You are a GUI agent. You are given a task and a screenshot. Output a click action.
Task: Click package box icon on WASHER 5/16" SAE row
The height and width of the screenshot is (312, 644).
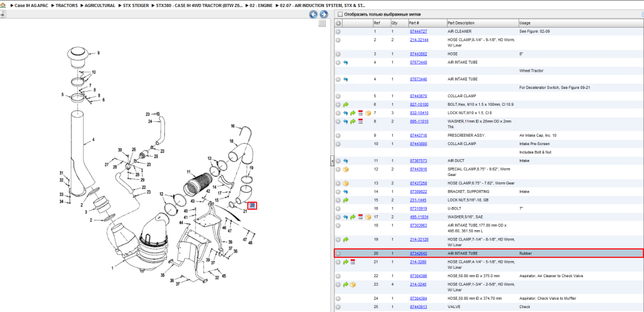(368, 217)
